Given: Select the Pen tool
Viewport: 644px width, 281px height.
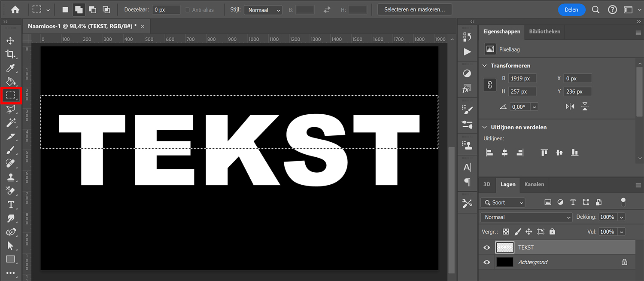Looking at the screenshot, I should [x=10, y=232].
